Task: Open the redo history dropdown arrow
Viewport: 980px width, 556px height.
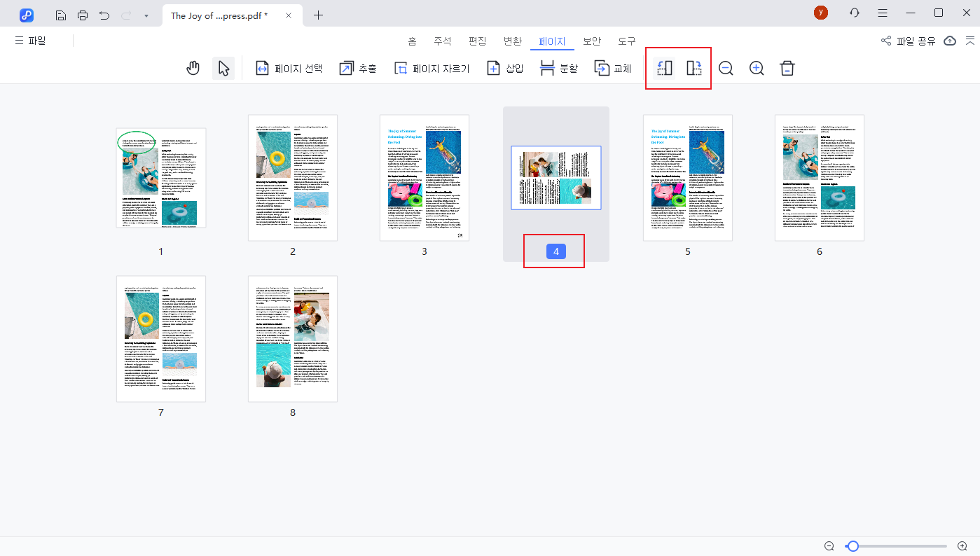Action: point(145,15)
